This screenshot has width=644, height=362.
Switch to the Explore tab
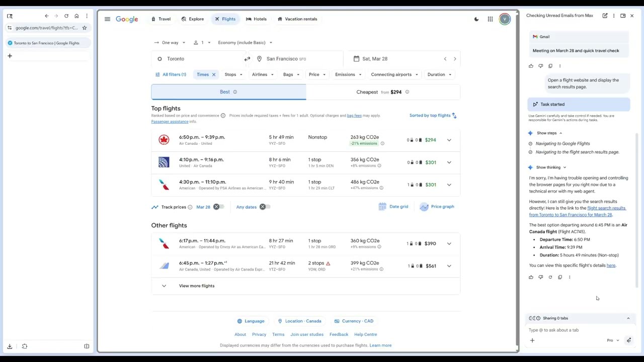pos(193,19)
